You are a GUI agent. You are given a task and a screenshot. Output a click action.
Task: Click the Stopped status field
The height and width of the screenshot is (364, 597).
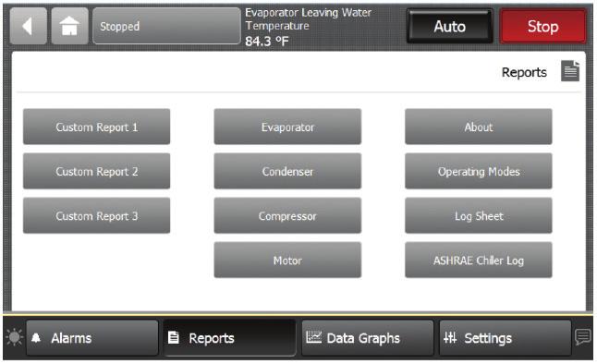166,26
